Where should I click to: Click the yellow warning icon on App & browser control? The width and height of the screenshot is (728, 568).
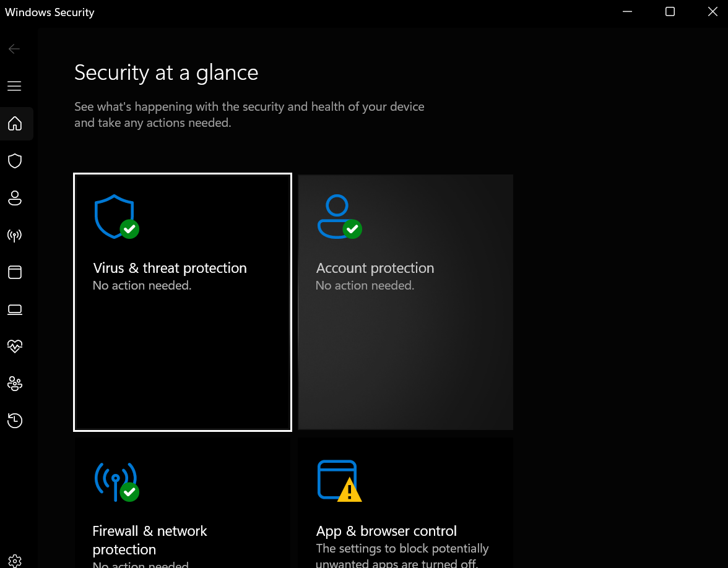click(x=350, y=491)
